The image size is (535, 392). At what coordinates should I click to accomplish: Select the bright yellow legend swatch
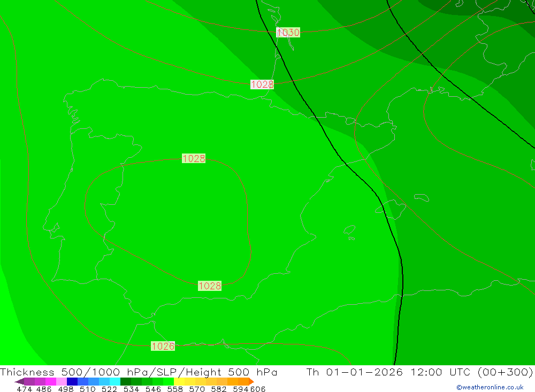(179, 381)
